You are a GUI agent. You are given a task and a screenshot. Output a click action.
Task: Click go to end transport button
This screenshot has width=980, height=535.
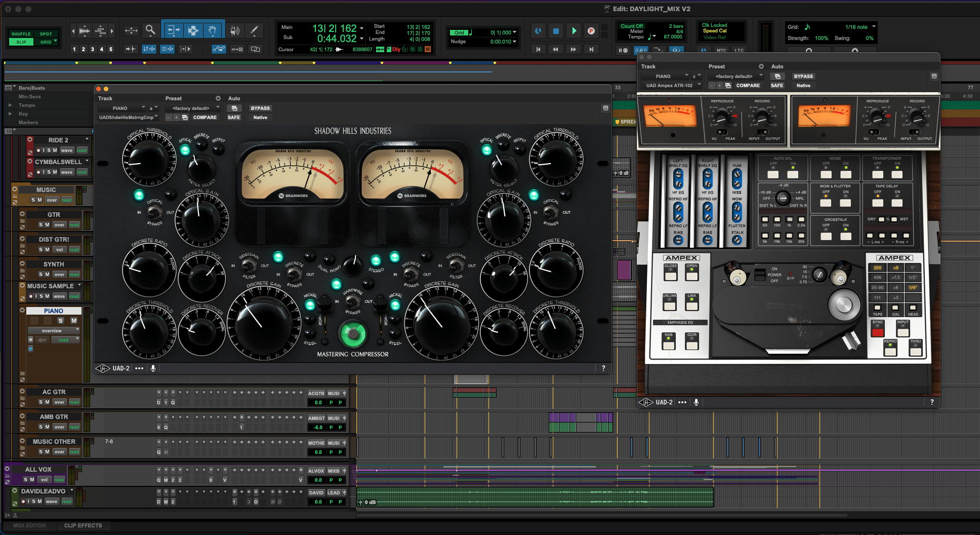(591, 49)
